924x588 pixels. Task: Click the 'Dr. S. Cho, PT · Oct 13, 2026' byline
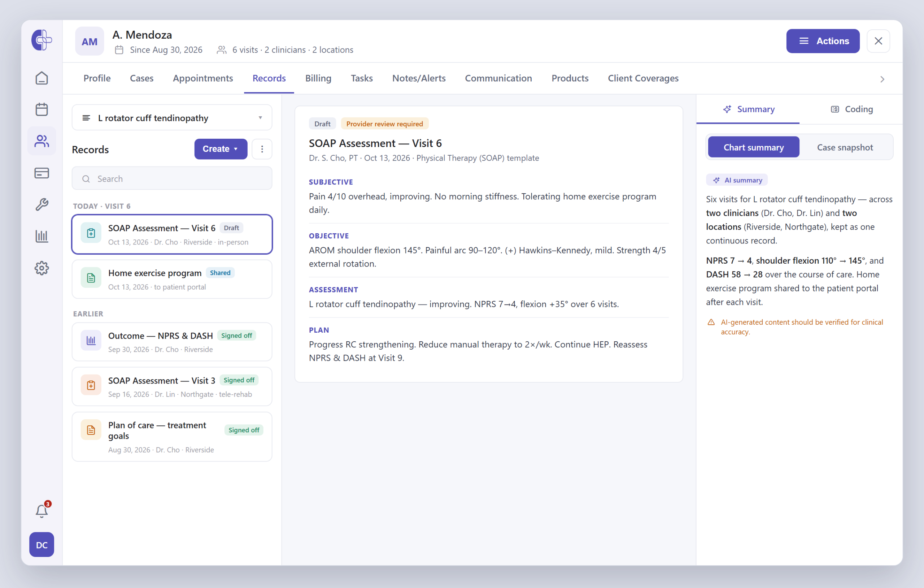tap(359, 158)
